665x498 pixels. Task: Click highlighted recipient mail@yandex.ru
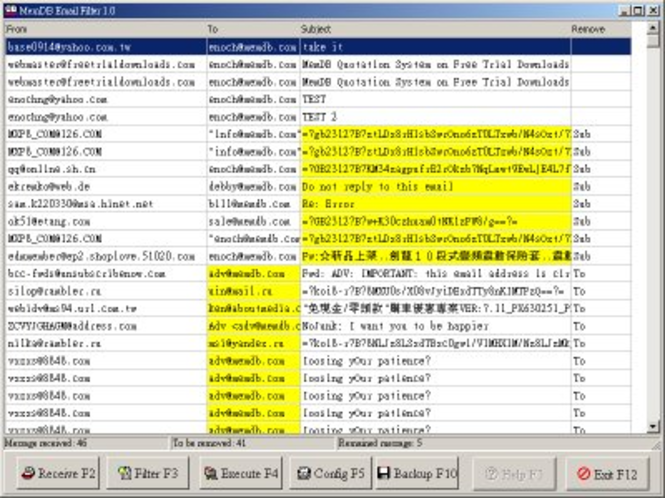(x=253, y=343)
